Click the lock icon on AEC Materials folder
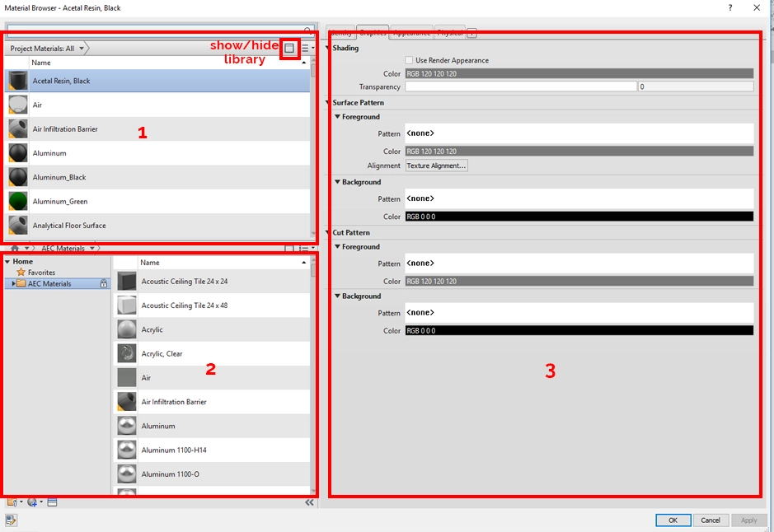The image size is (774, 532). click(103, 282)
